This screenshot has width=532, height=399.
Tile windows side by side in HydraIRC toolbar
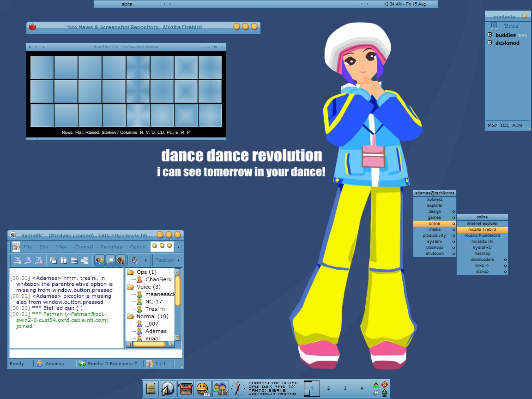tap(64, 260)
